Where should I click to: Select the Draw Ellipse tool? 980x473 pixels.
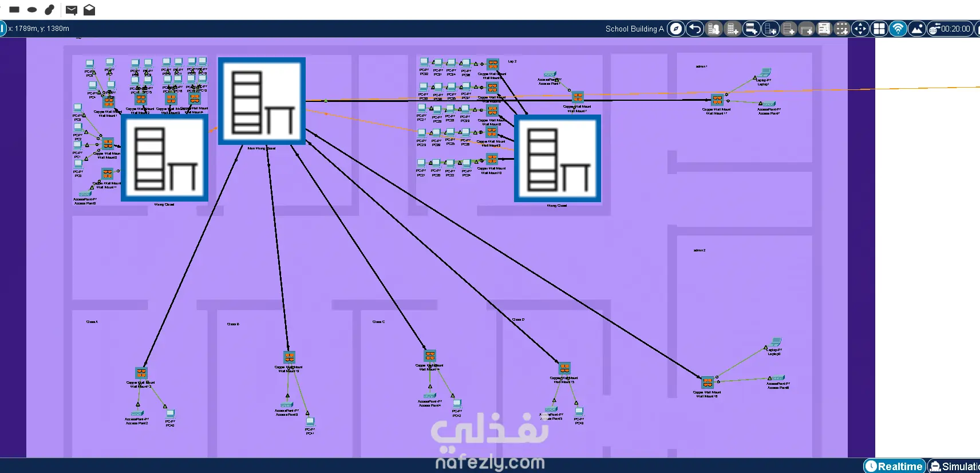click(x=32, y=10)
